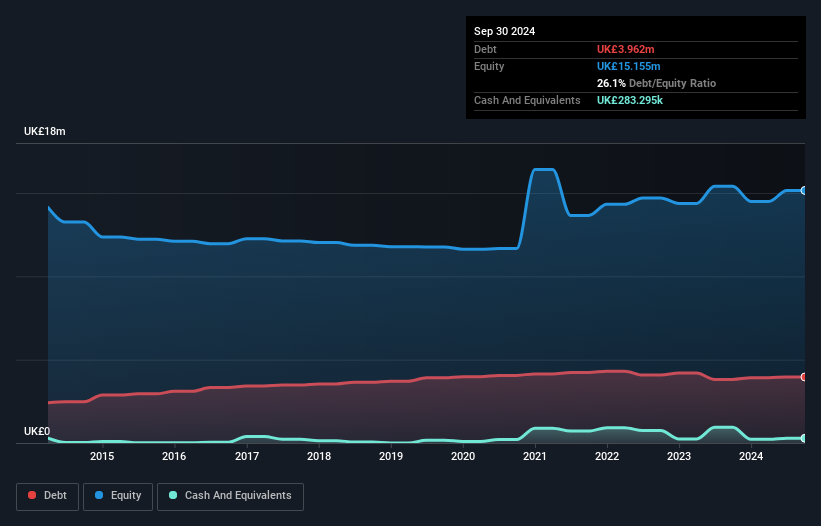
Task: Select the 2023 x-axis label
Action: (679, 456)
